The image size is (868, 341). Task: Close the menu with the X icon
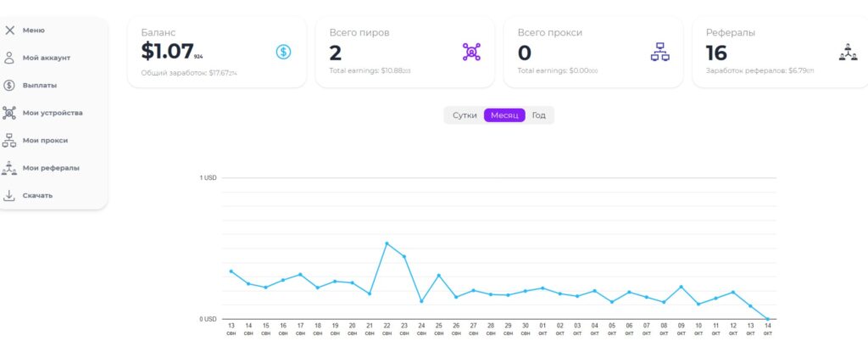(9, 31)
